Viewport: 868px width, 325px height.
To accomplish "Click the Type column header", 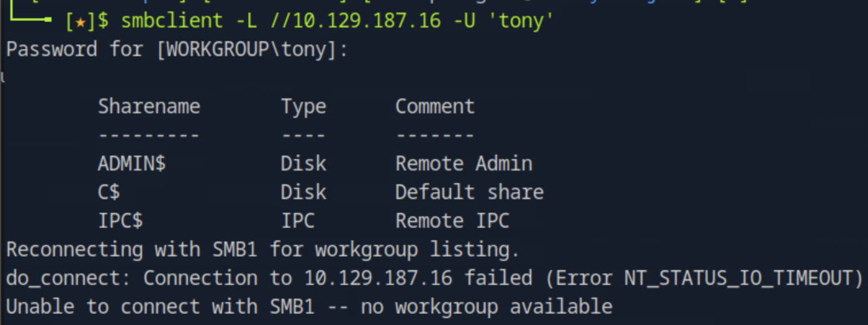I will [303, 106].
